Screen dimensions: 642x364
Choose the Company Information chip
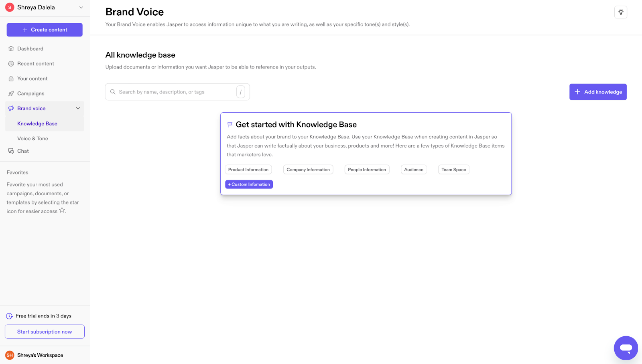308,170
